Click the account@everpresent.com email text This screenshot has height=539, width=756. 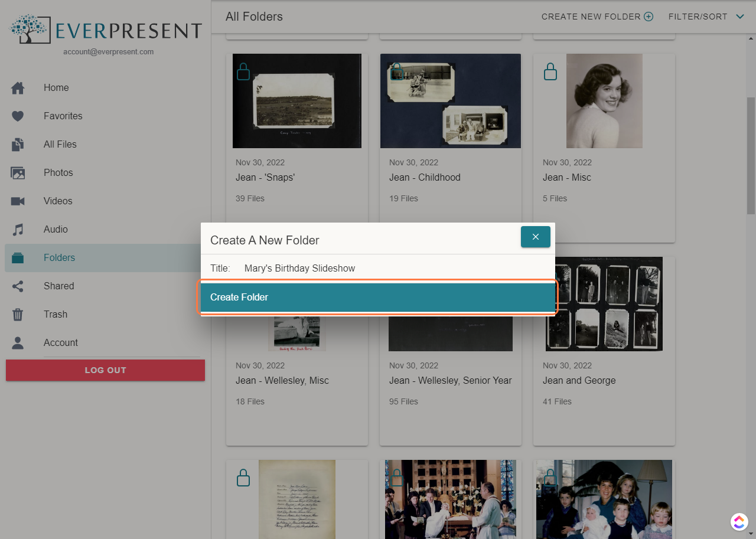pos(109,52)
